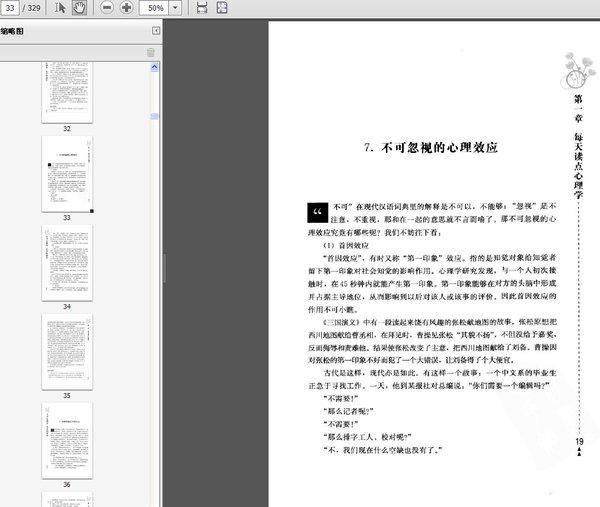Collapse the thumbnails panel with arrow button
Image resolution: width=600 pixels, height=507 pixels.
[156, 31]
